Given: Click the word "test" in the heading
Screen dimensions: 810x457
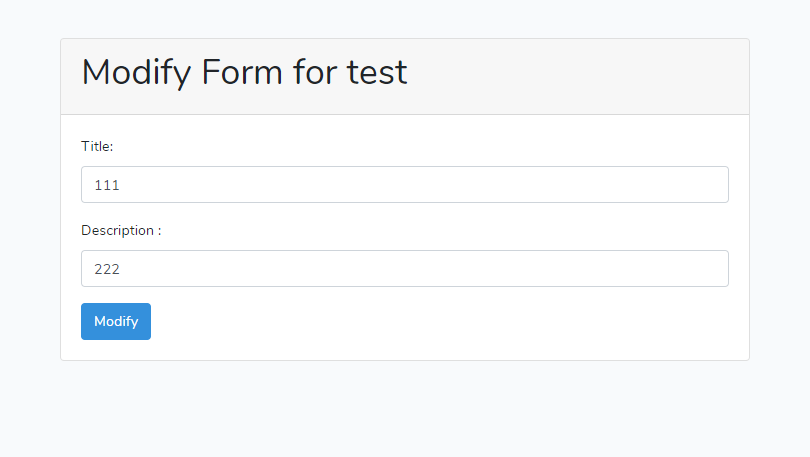Looking at the screenshot, I should (377, 73).
